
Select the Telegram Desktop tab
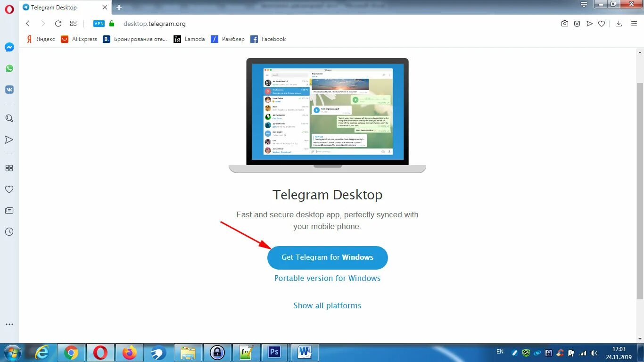coord(65,8)
